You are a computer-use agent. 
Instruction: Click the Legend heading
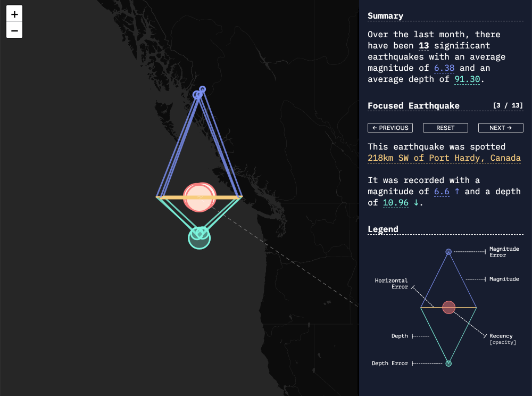(383, 229)
